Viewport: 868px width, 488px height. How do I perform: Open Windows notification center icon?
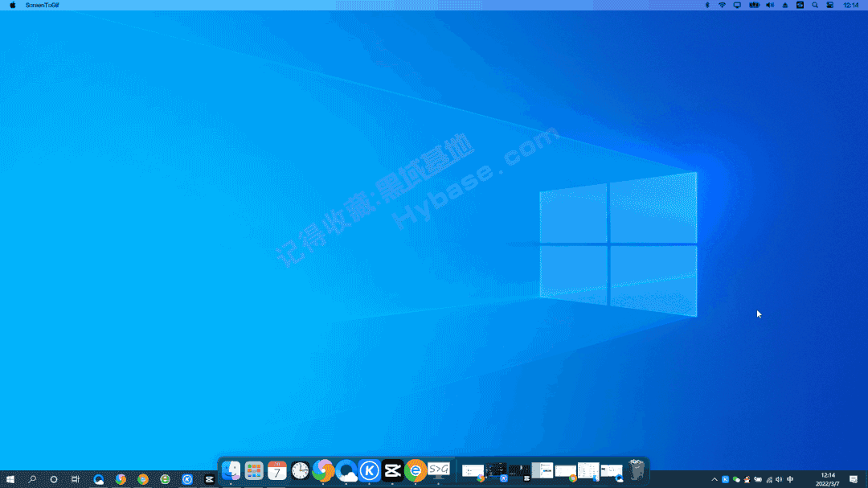(854, 480)
